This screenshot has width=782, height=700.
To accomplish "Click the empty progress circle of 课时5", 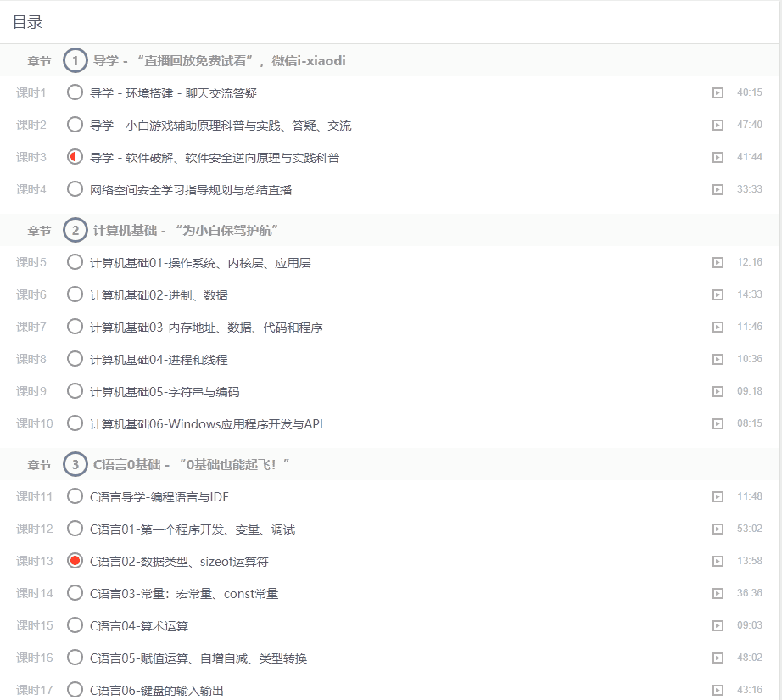I will (74, 261).
